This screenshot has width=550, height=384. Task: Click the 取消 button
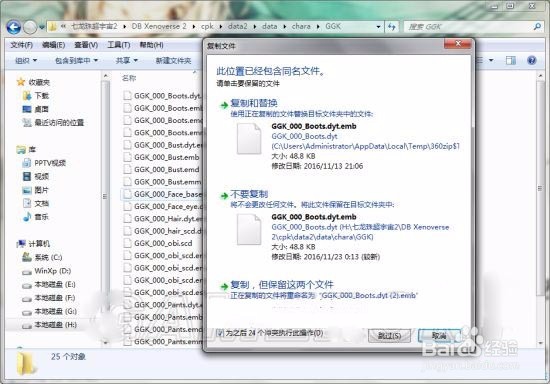440,336
